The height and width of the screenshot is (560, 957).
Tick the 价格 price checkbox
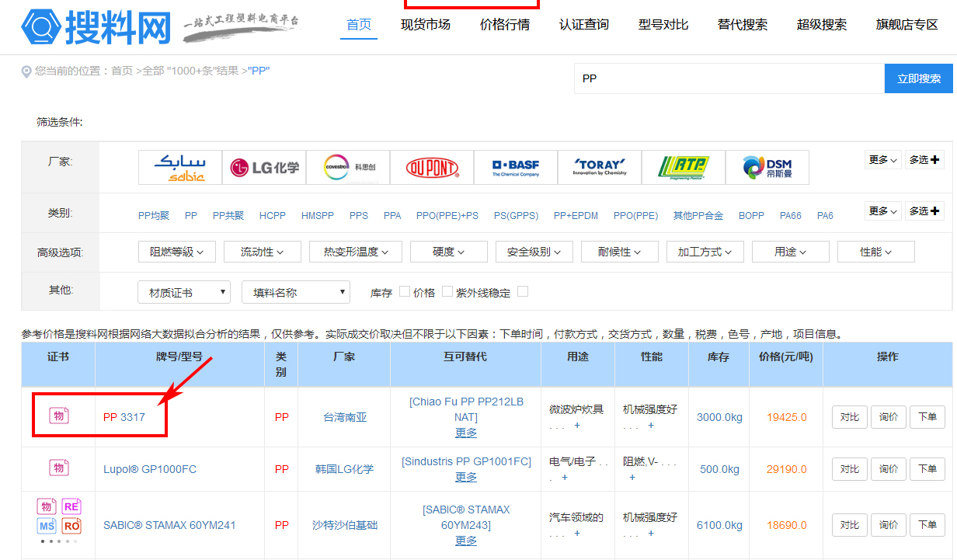click(x=447, y=291)
